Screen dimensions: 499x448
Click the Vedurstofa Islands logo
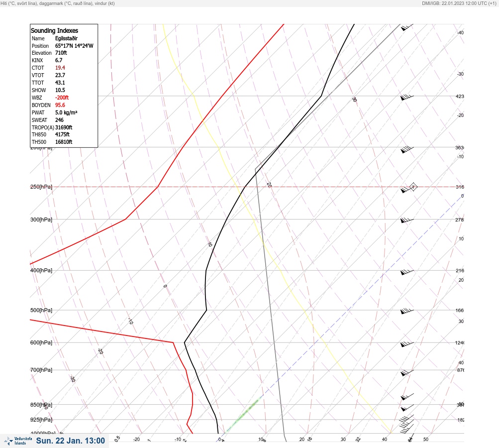[x=18, y=441]
